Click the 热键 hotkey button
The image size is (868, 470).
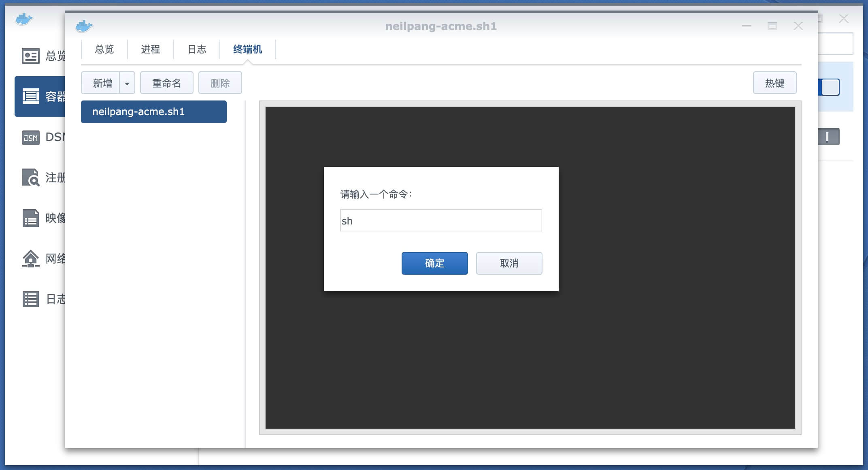tap(774, 83)
